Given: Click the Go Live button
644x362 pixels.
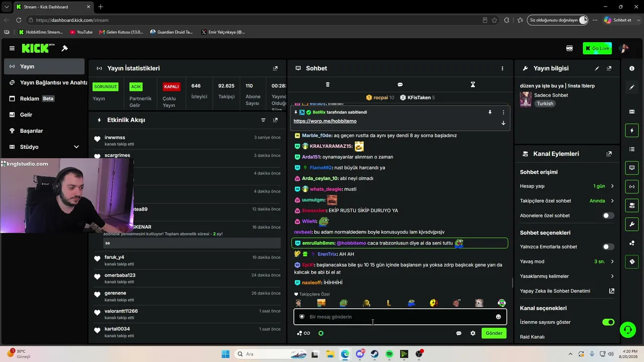Looking at the screenshot, I should point(597,48).
